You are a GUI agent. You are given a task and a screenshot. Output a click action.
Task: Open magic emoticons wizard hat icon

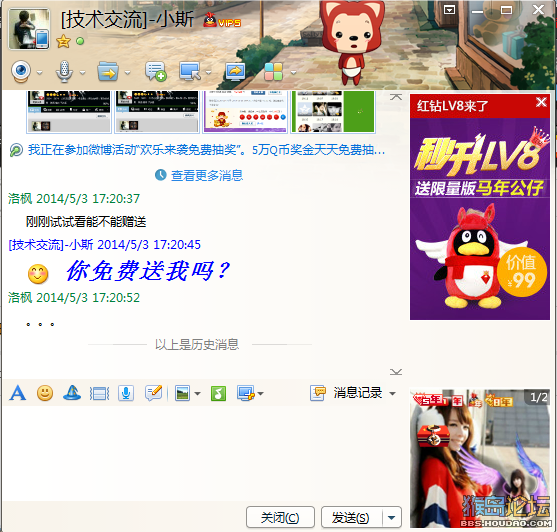(x=72, y=393)
